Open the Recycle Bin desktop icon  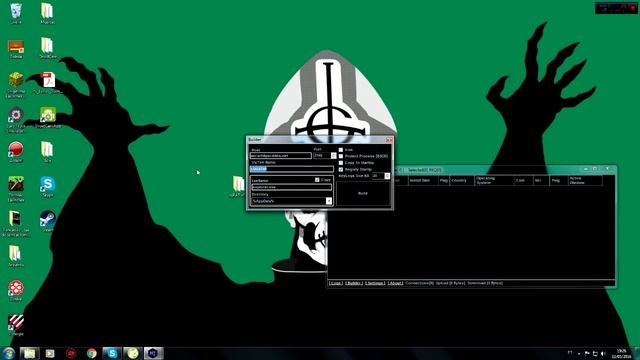(16, 12)
